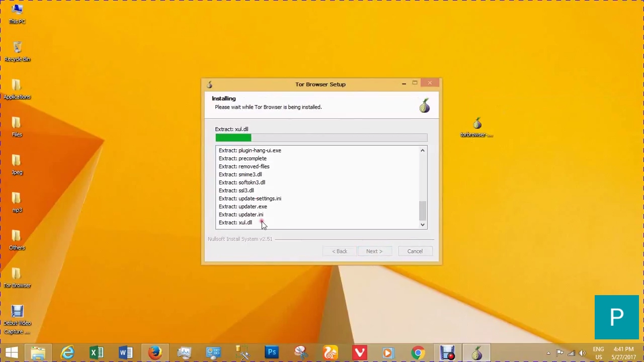Open UC Browser from the taskbar
The width and height of the screenshot is (644, 362).
pos(330,353)
